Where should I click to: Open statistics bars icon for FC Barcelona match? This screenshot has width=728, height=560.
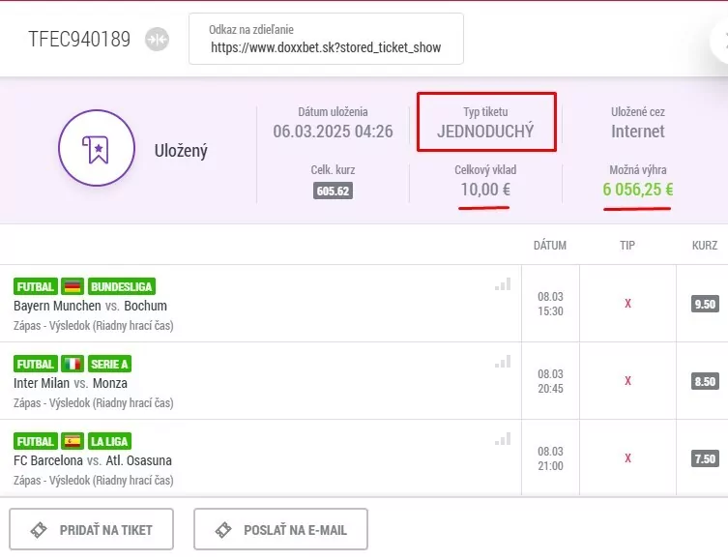point(503,439)
